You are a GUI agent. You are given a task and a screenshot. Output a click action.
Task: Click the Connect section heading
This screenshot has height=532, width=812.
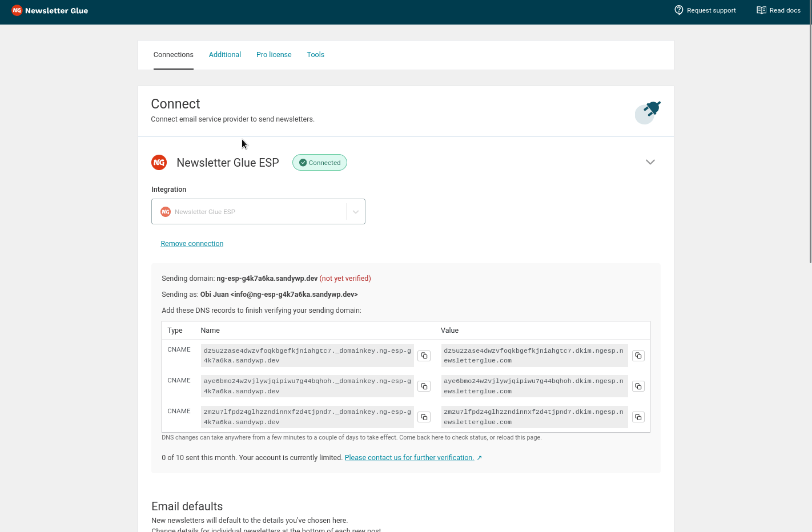pyautogui.click(x=176, y=104)
